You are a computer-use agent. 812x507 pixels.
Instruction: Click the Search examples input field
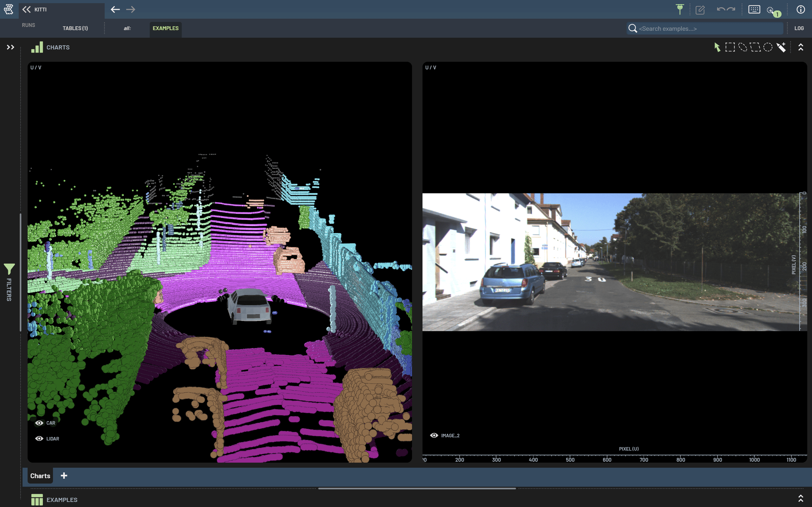point(708,29)
